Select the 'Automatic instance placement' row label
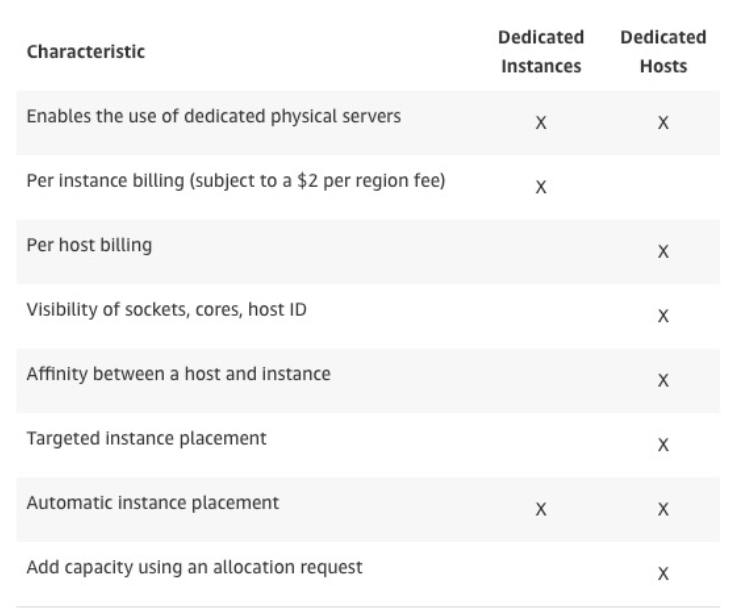This screenshot has height=616, width=748. pyautogui.click(x=153, y=503)
